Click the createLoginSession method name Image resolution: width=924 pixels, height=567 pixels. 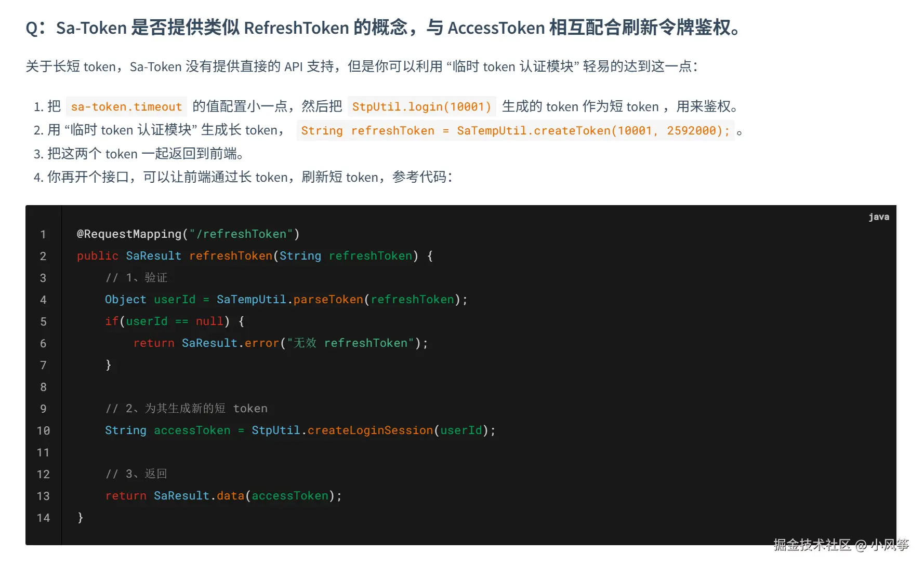pos(370,430)
